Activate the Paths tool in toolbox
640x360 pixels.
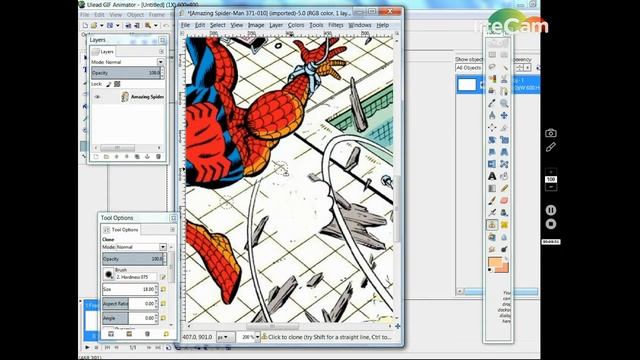coord(504,91)
